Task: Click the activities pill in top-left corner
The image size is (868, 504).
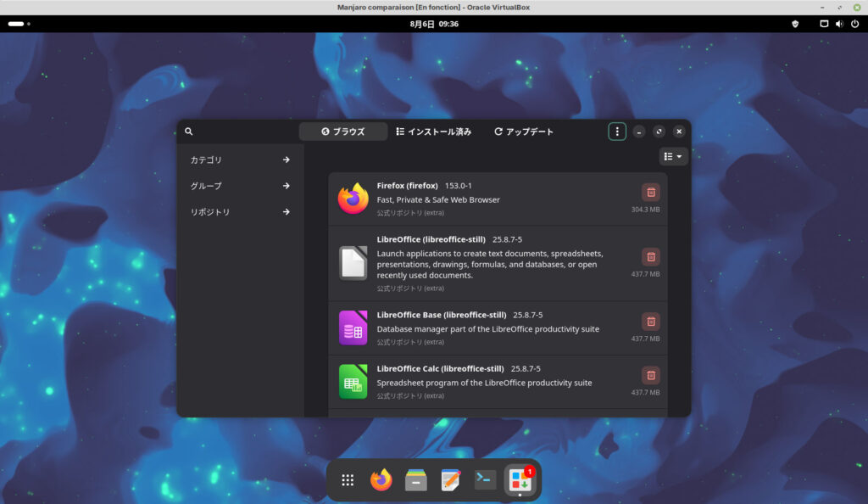Action: 19,24
